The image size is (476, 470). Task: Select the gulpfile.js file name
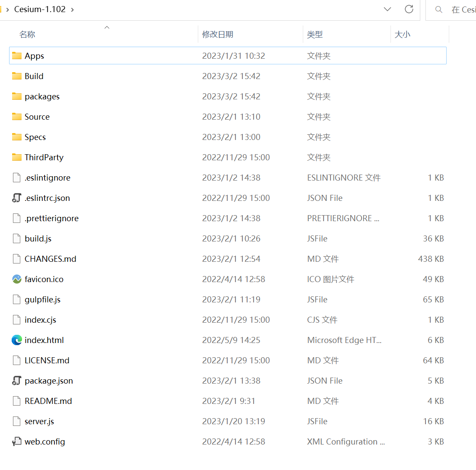pyautogui.click(x=42, y=300)
